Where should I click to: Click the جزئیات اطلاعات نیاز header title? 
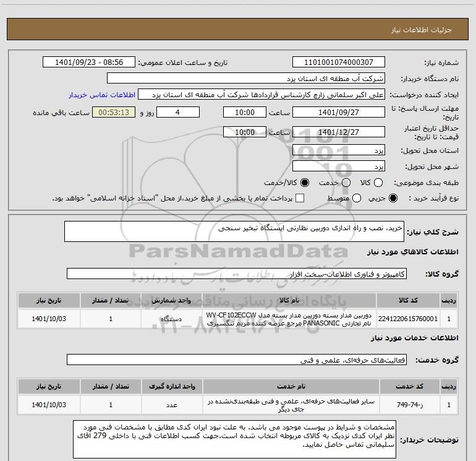pos(422,30)
